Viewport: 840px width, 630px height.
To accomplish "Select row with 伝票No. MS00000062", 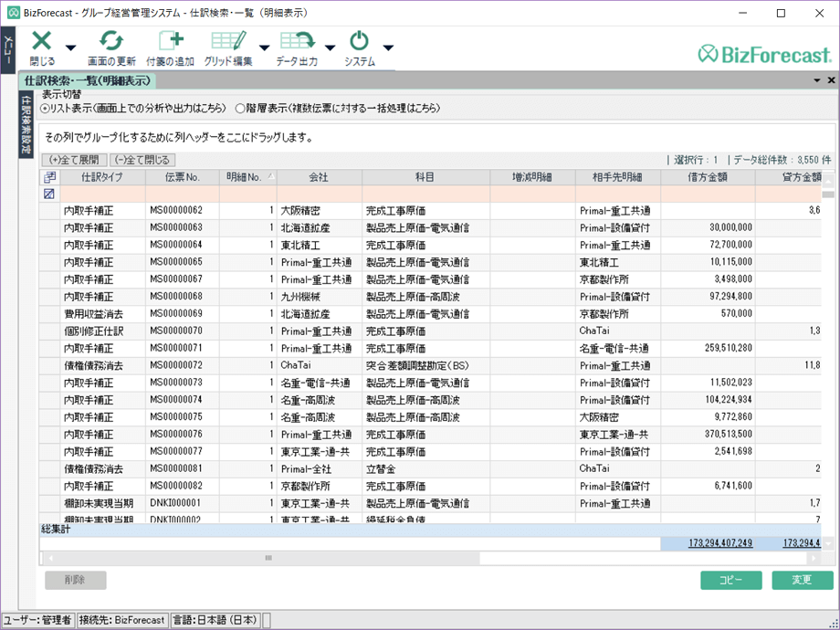I will pos(430,211).
